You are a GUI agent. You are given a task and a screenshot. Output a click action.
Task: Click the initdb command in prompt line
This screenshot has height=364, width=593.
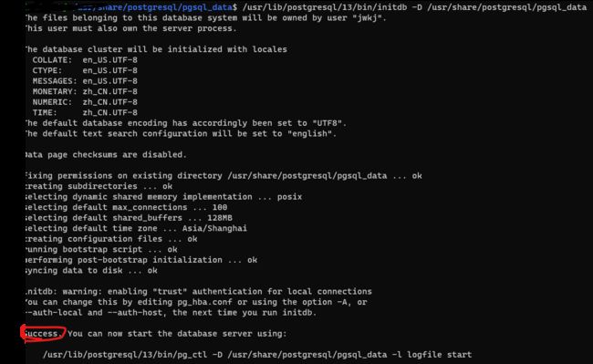[414, 7]
